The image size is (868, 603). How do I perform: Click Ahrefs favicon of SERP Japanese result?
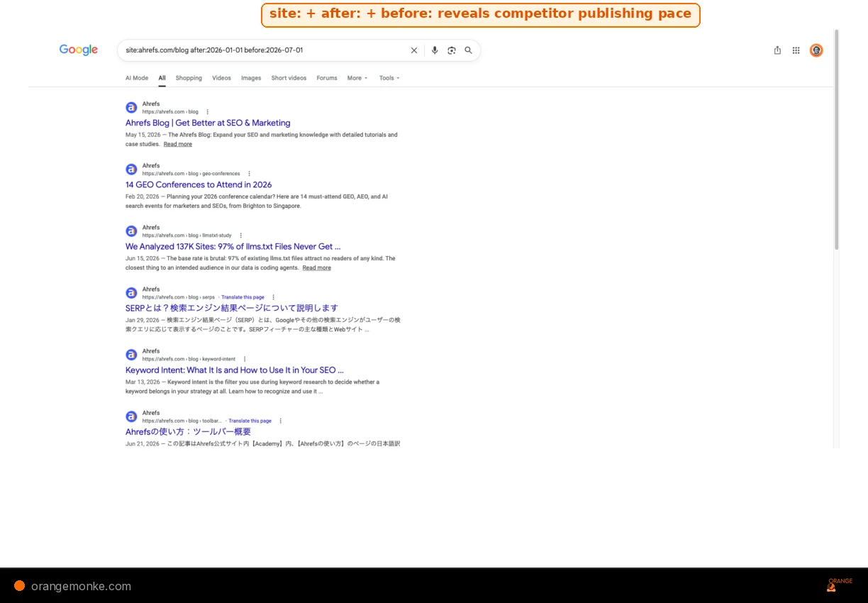(x=131, y=293)
